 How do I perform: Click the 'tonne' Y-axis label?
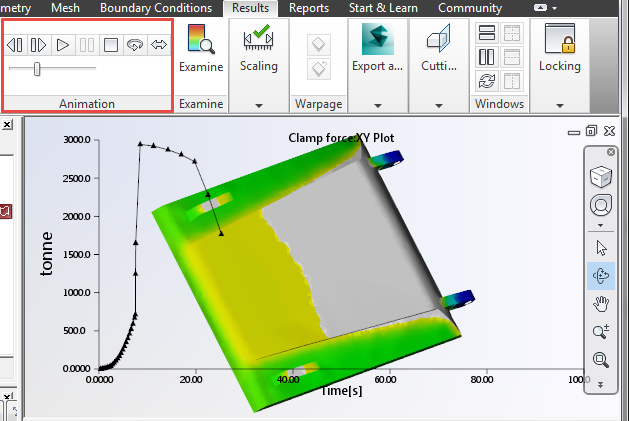(47, 254)
